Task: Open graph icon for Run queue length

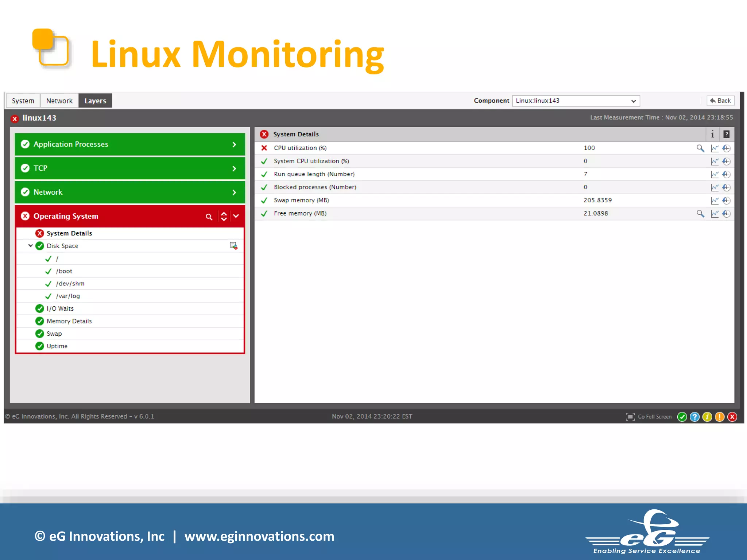Action: pos(715,175)
